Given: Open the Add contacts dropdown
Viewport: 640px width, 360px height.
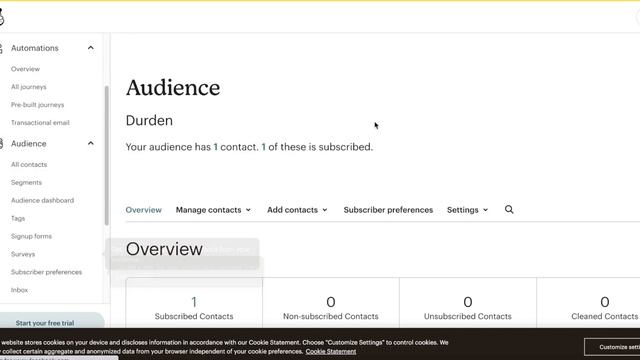Looking at the screenshot, I should (x=297, y=210).
